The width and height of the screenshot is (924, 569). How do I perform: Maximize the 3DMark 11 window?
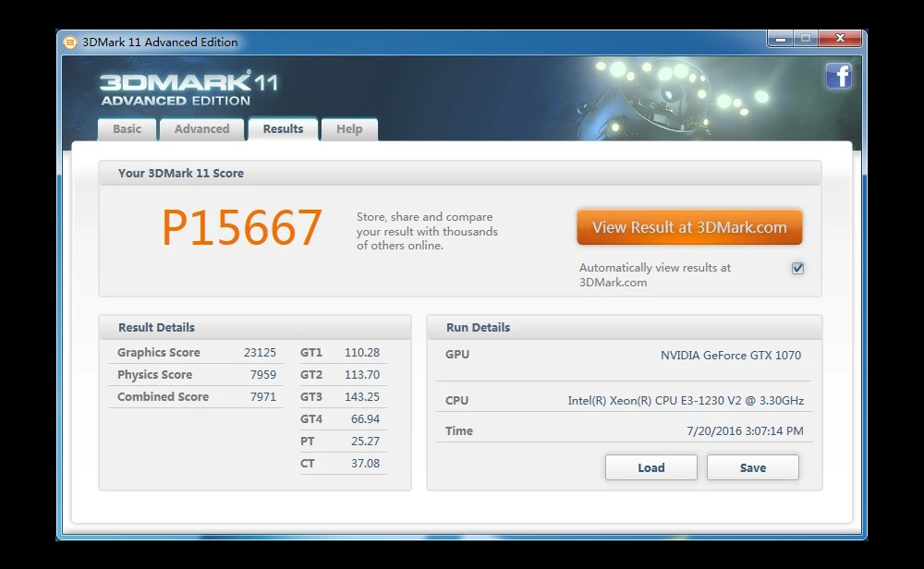tap(806, 39)
